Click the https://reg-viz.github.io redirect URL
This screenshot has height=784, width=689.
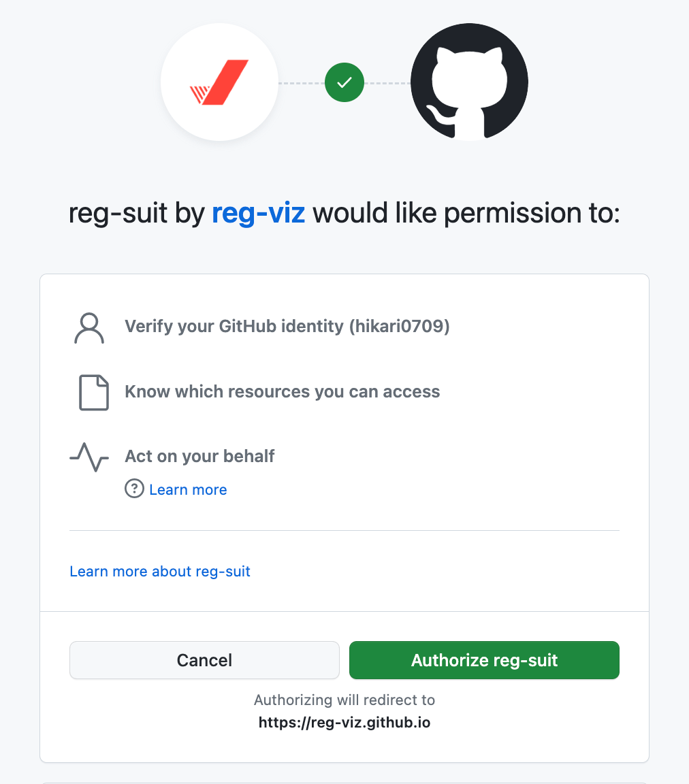pyautogui.click(x=344, y=723)
